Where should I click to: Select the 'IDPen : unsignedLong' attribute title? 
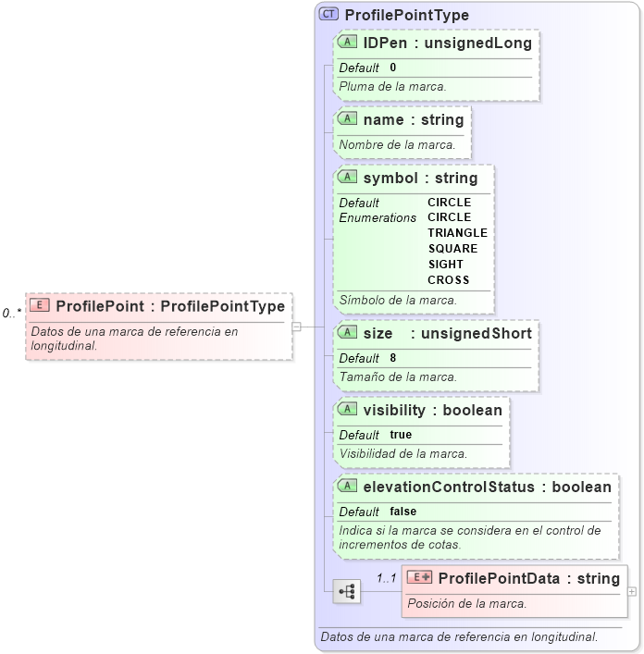(x=448, y=43)
